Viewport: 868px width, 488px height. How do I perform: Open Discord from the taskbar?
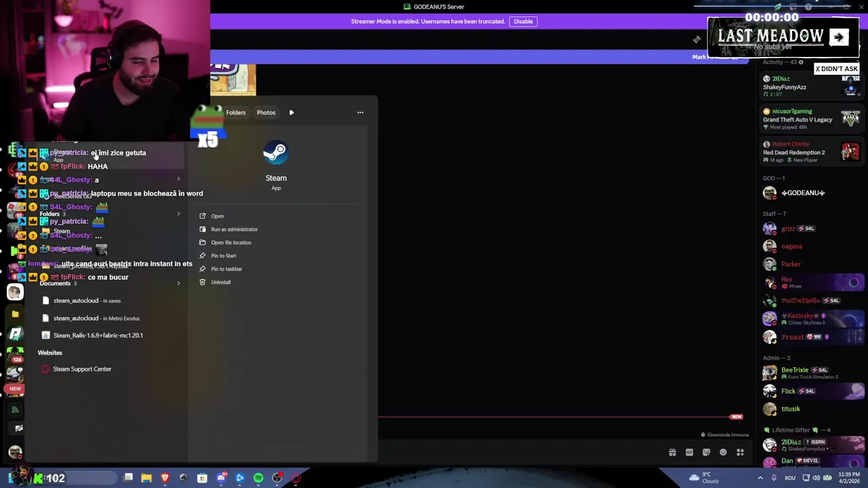coord(221,479)
